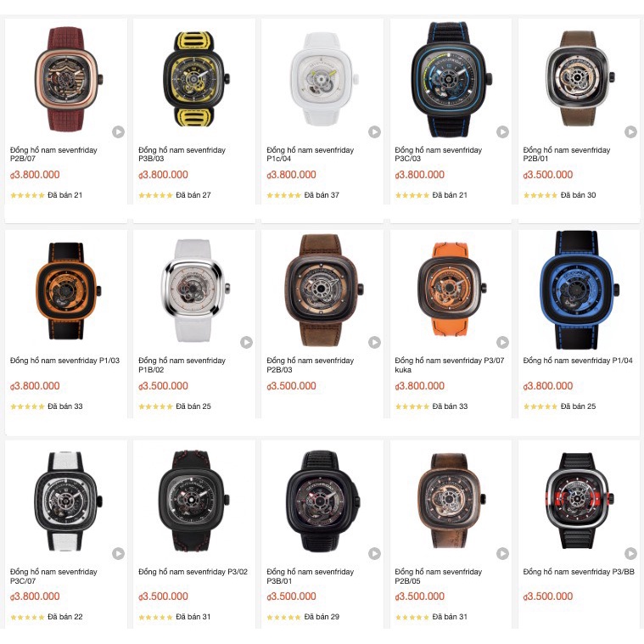Open the black P3B/01 watch image
644x644 pixels.
322,501
